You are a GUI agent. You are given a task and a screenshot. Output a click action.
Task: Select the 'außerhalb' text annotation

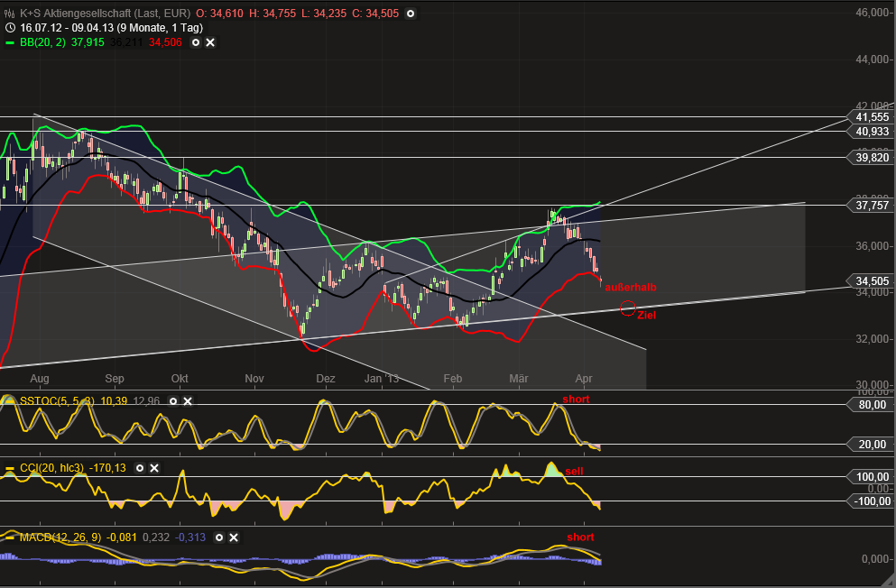(x=631, y=288)
